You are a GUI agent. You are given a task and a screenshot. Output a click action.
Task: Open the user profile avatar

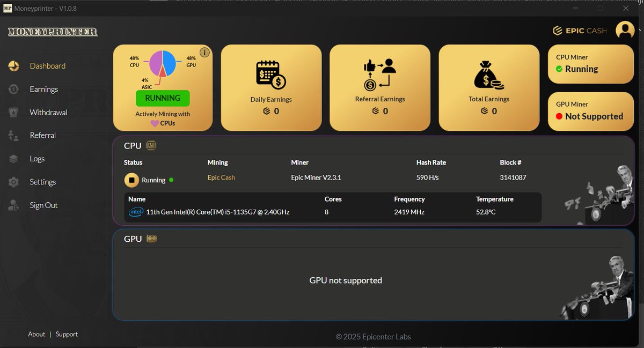pyautogui.click(x=625, y=30)
